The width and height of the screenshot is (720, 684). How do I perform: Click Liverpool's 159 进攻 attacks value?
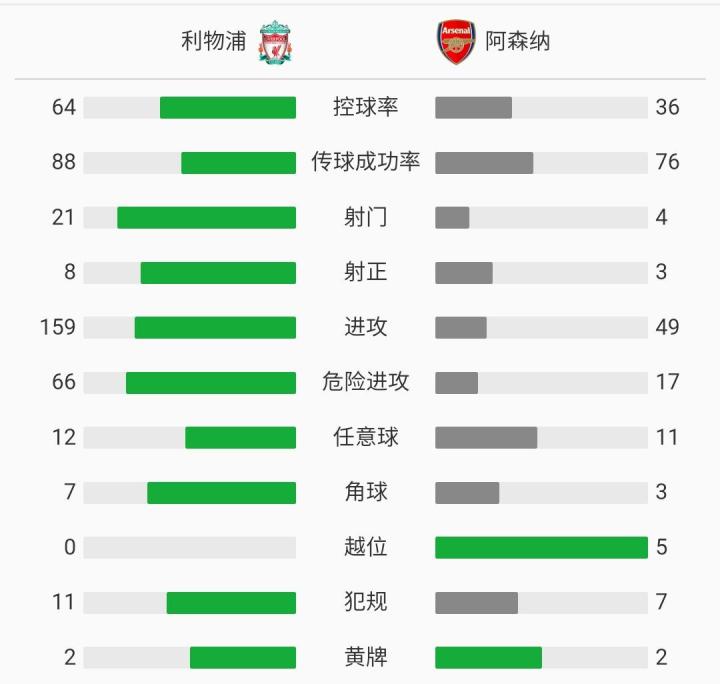[x=58, y=327]
